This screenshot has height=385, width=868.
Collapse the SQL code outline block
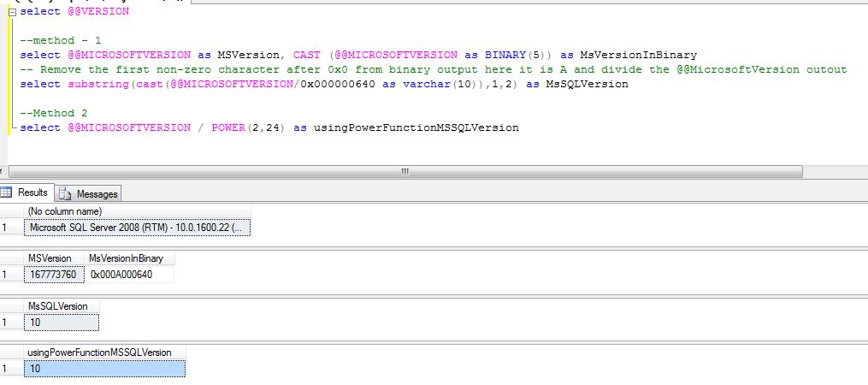click(x=12, y=12)
